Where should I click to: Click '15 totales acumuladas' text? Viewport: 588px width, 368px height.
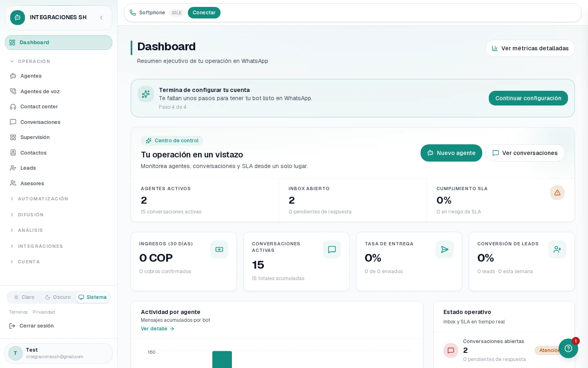click(278, 278)
